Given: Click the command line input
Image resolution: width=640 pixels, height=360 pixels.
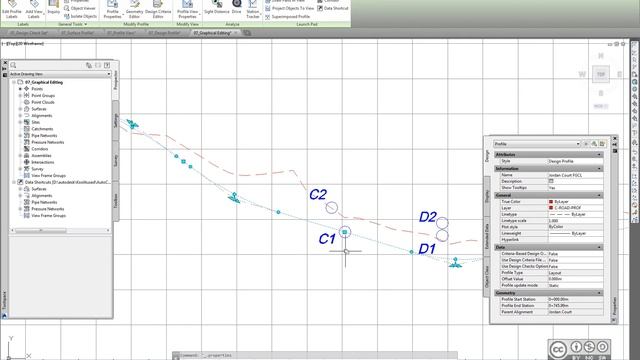Looking at the screenshot, I should point(318,356).
